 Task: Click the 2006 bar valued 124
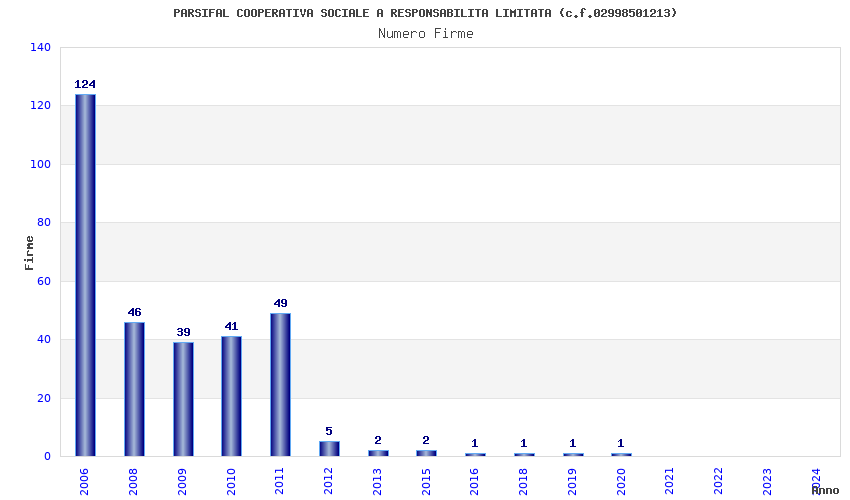coord(85,275)
